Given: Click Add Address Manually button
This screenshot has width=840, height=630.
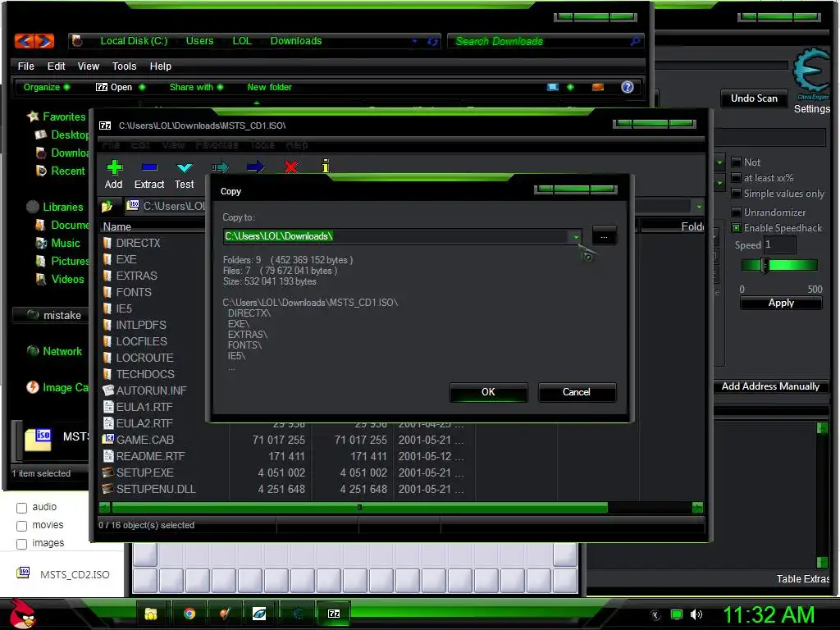Looking at the screenshot, I should click(770, 386).
